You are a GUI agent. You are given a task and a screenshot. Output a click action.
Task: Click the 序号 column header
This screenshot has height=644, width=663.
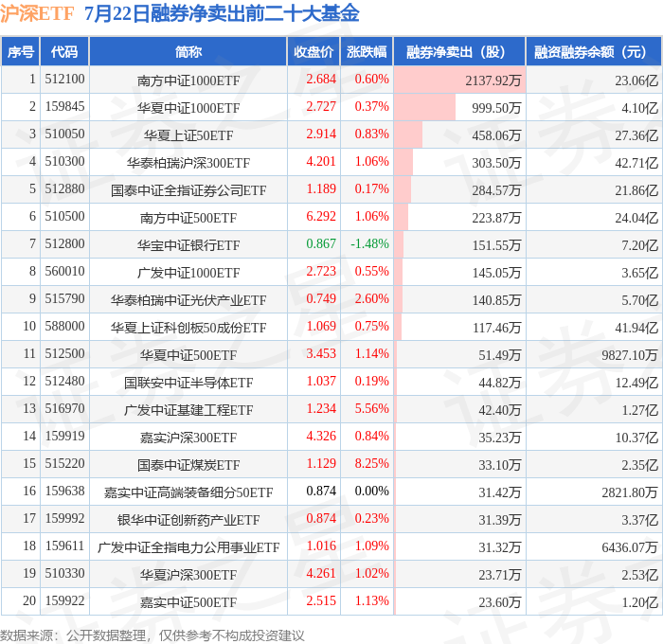click(20, 51)
